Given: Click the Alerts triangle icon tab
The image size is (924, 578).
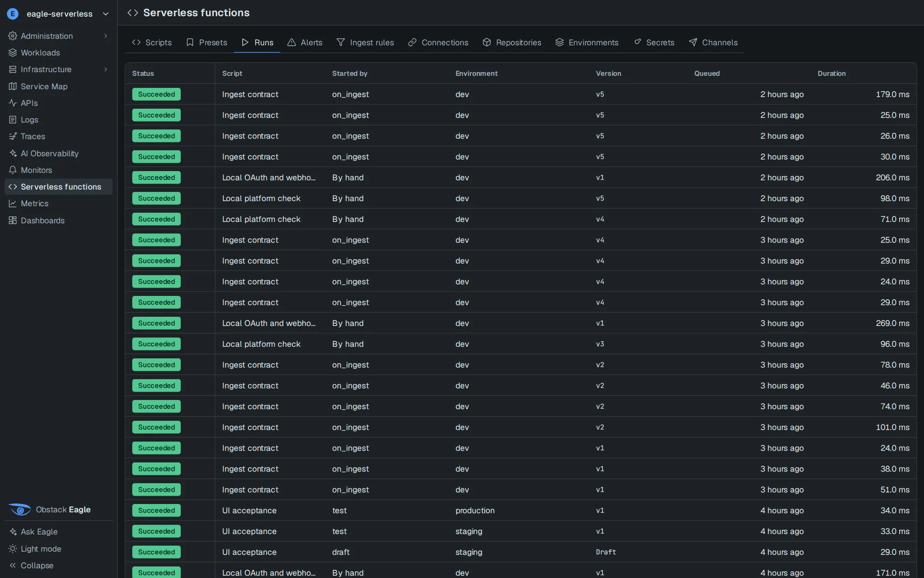Looking at the screenshot, I should coord(292,43).
